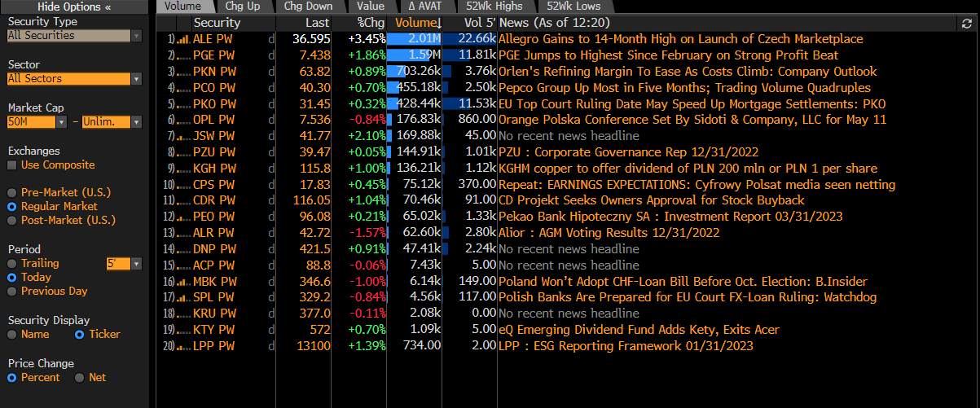980x408 pixels.
Task: Set Price Change to Net
Action: point(79,378)
